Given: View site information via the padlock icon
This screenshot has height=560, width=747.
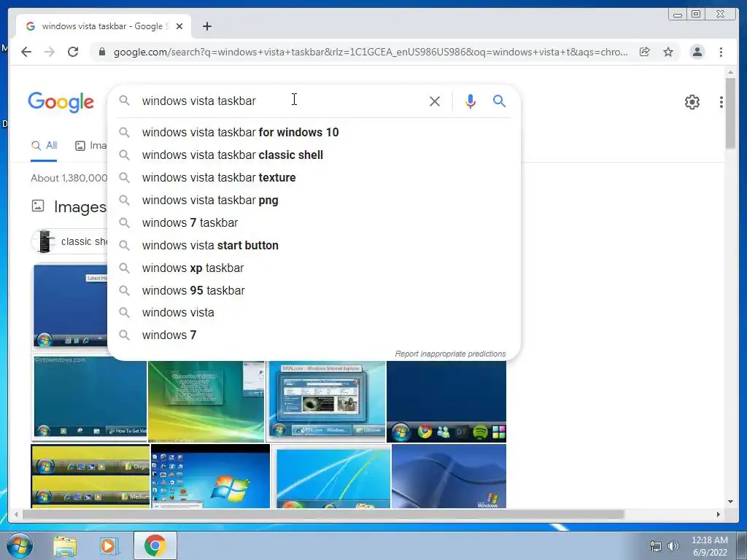Looking at the screenshot, I should pyautogui.click(x=102, y=52).
